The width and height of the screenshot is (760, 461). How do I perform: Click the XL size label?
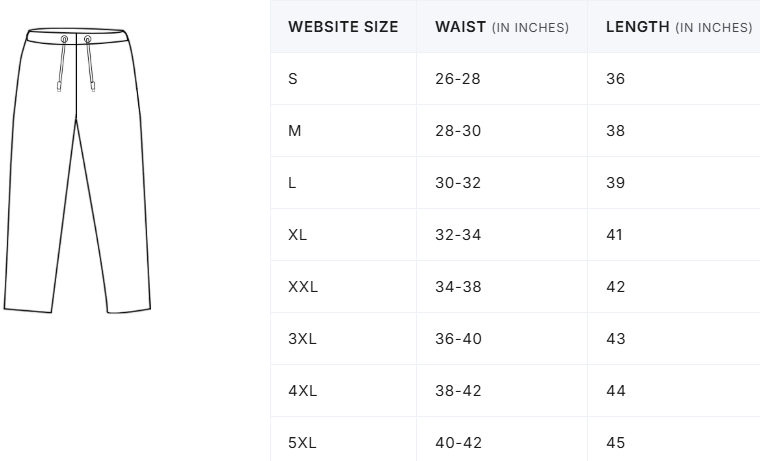point(298,235)
